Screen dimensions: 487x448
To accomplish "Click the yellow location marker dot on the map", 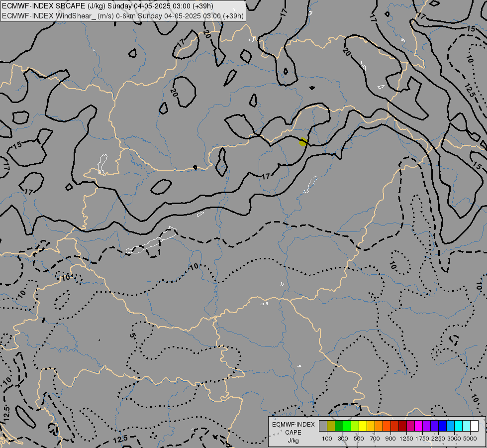I will (x=303, y=142).
